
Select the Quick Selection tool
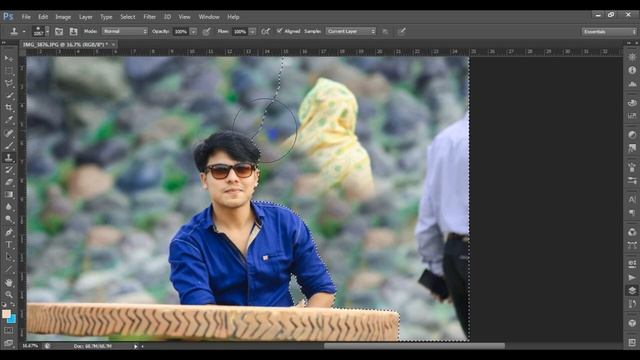pos(9,96)
